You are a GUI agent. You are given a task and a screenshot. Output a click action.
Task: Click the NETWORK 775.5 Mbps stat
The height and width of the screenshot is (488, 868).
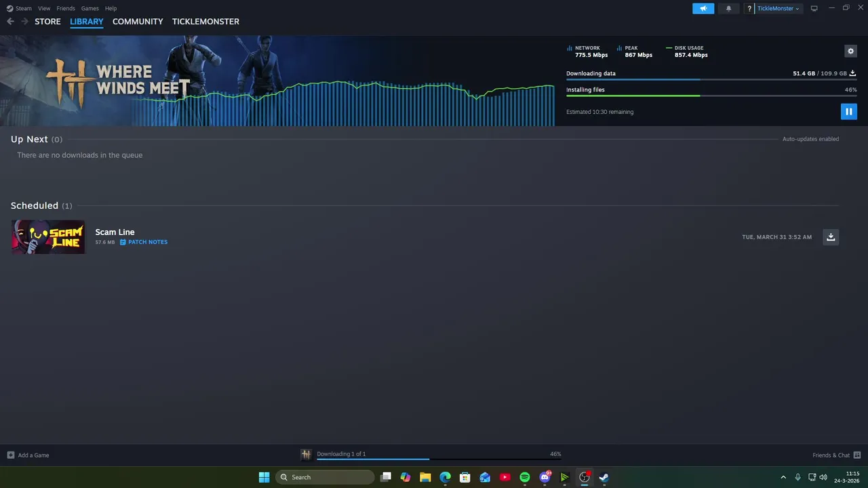pos(587,52)
